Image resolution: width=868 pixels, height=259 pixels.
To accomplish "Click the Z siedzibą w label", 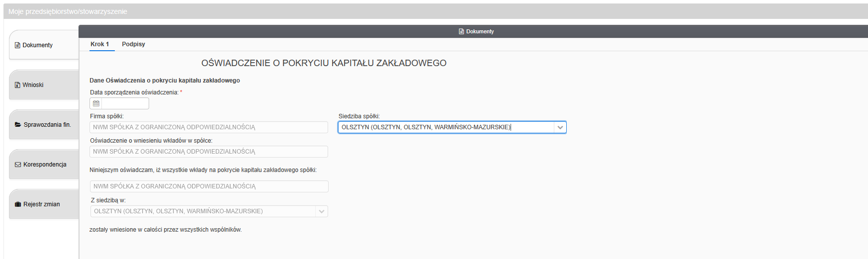I will (108, 200).
